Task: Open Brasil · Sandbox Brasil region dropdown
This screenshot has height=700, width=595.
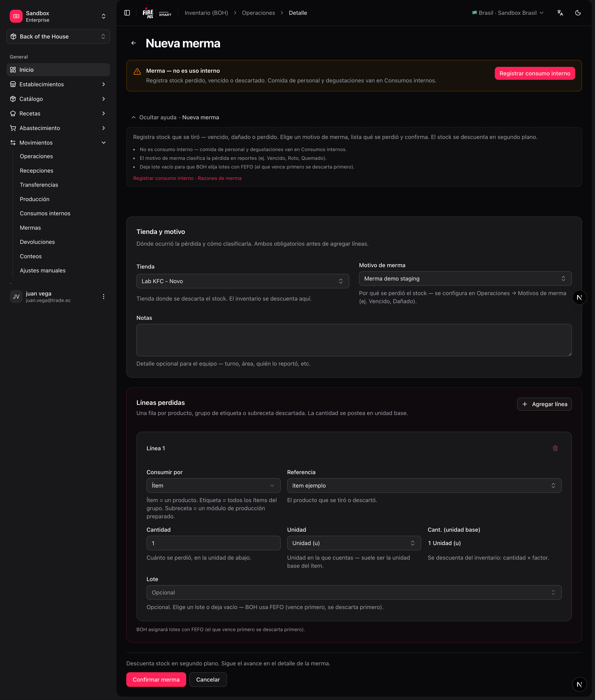Action: [x=508, y=13]
